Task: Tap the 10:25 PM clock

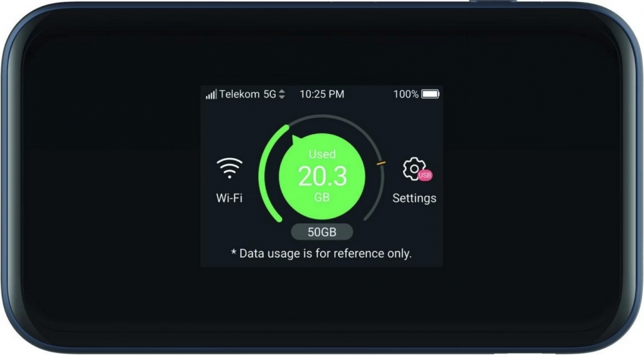Action: click(x=322, y=94)
